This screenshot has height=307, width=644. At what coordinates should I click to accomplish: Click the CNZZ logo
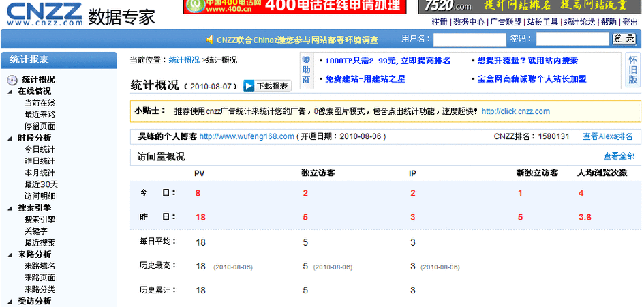coord(44,14)
